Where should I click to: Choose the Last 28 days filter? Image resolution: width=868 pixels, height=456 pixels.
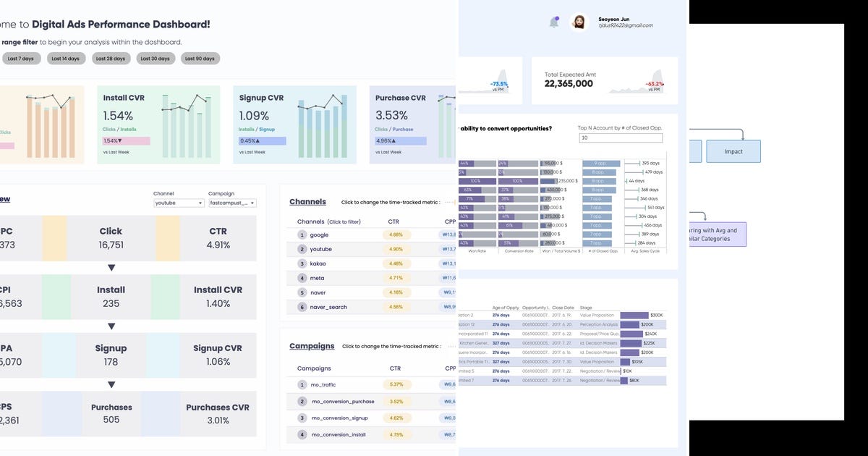click(110, 59)
